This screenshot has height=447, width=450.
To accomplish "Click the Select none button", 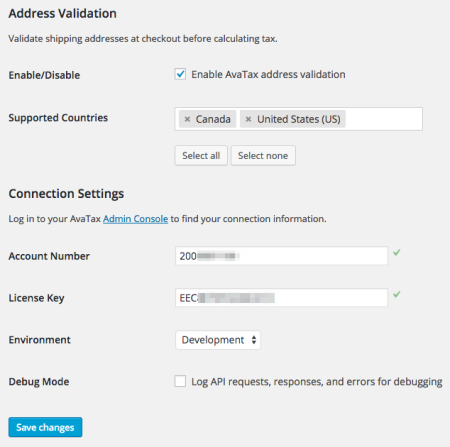I will tap(263, 155).
